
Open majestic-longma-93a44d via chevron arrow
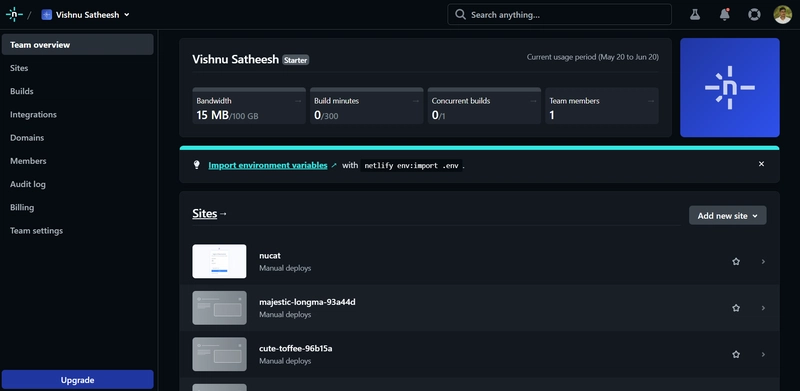point(763,308)
